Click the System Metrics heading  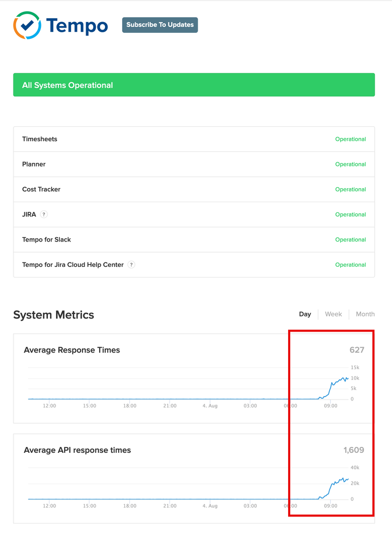[x=53, y=315]
